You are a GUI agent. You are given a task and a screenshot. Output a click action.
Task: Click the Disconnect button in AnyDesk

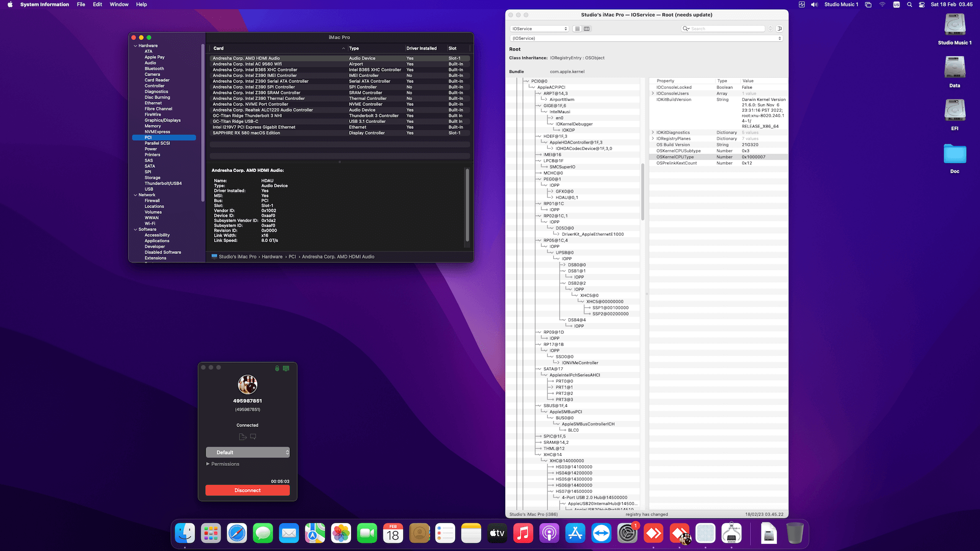(247, 490)
